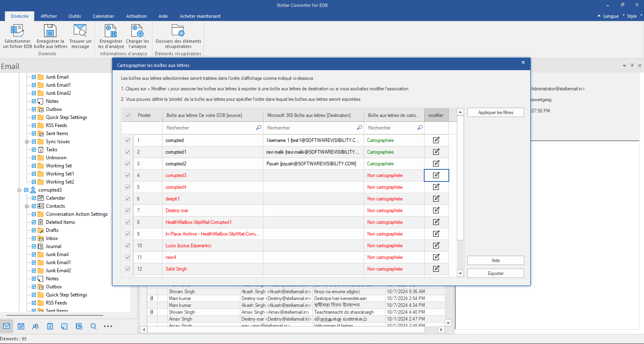
Task: Switch to Tasks view in bottom bar
Action: tap(50, 326)
